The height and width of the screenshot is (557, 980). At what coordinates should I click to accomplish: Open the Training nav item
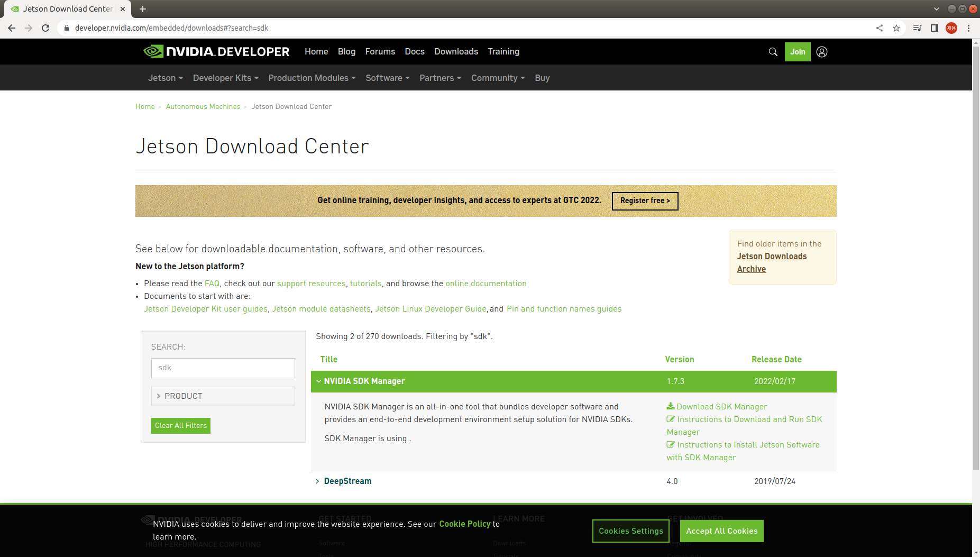503,51
